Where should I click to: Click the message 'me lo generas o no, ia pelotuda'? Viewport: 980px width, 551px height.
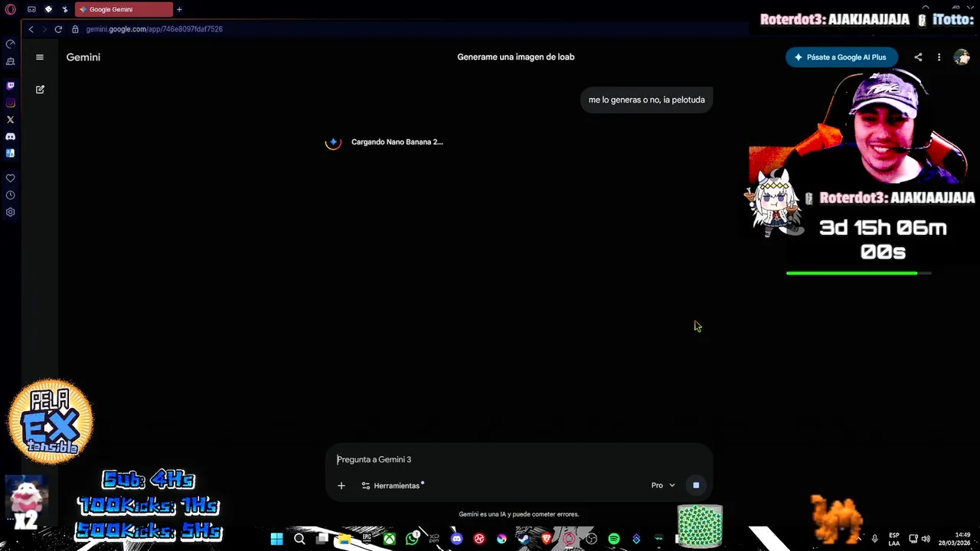(x=646, y=99)
